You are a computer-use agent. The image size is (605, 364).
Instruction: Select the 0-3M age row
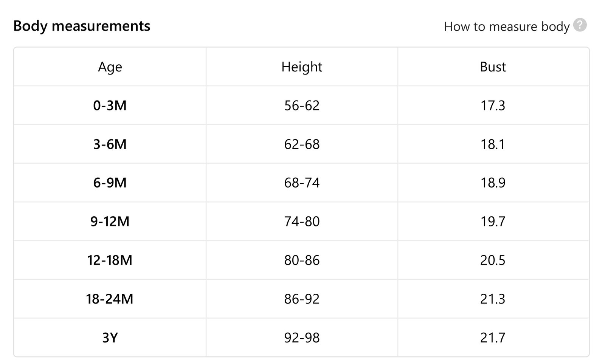[301, 105]
